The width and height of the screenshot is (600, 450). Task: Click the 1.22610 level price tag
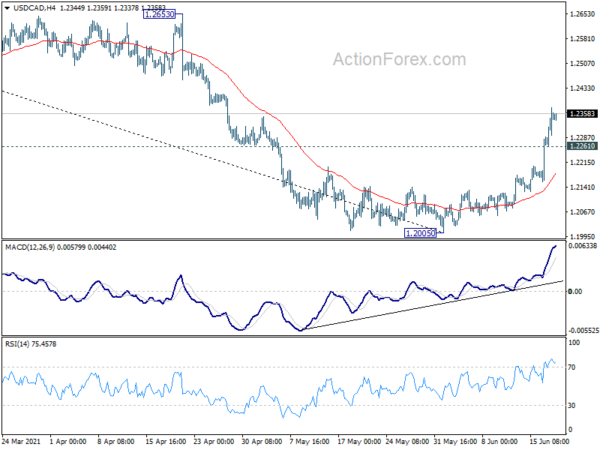point(582,146)
